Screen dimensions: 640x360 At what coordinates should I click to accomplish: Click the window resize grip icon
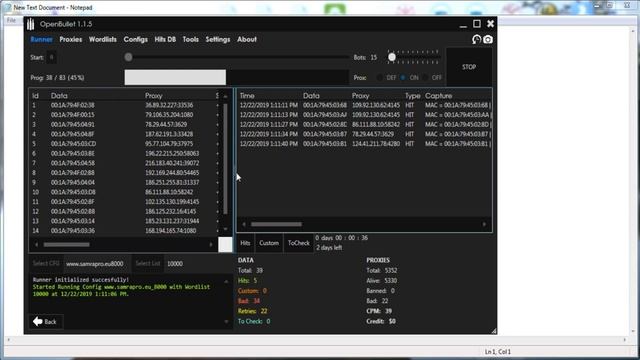pyautogui.click(x=493, y=331)
